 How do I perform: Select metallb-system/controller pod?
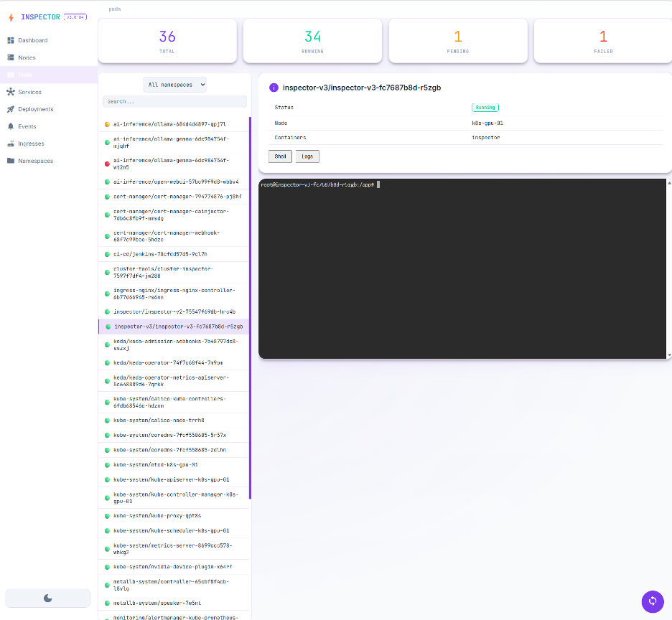174,585
